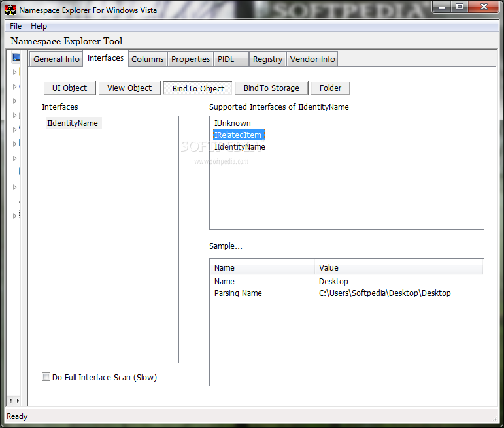Open the Help menu
504x428 pixels.
coord(39,26)
